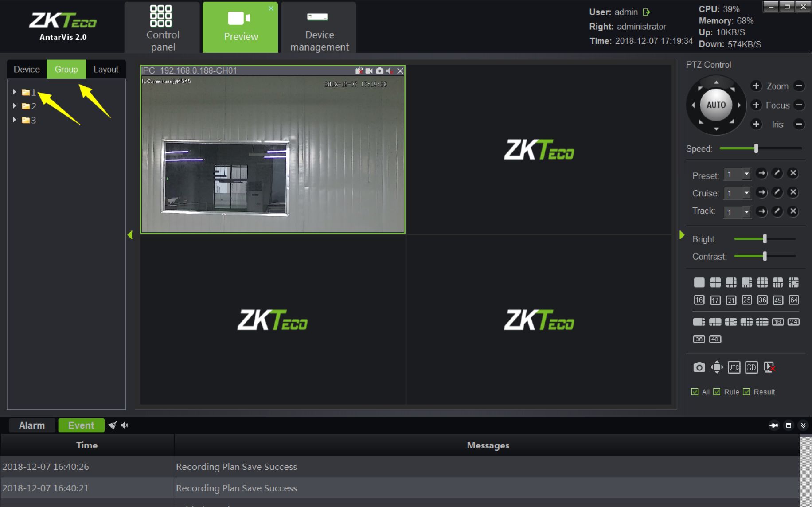Open Device management
Image resolution: width=812 pixels, height=507 pixels.
point(319,27)
